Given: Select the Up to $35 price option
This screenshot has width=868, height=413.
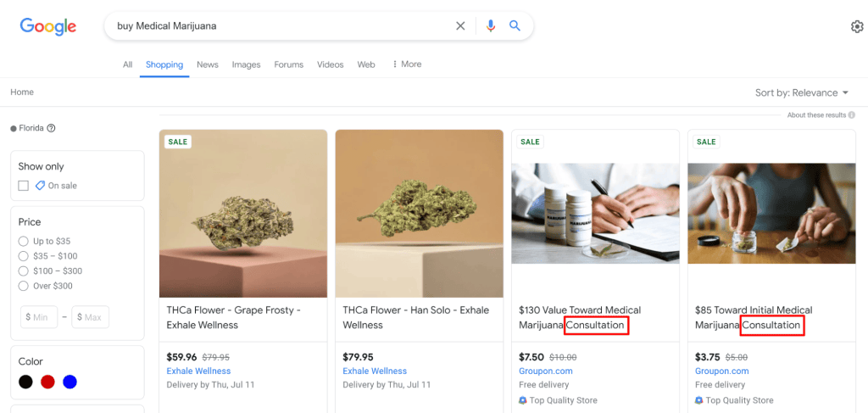Looking at the screenshot, I should pyautogui.click(x=24, y=242).
